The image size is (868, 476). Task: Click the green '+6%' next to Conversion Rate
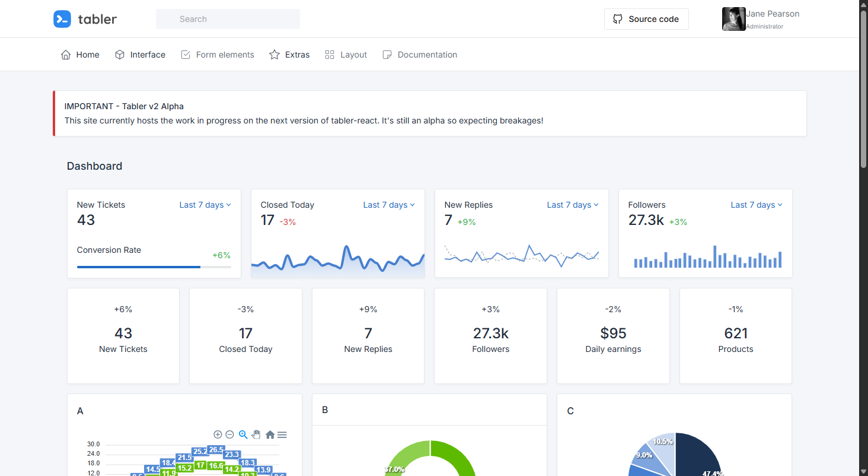click(x=222, y=255)
